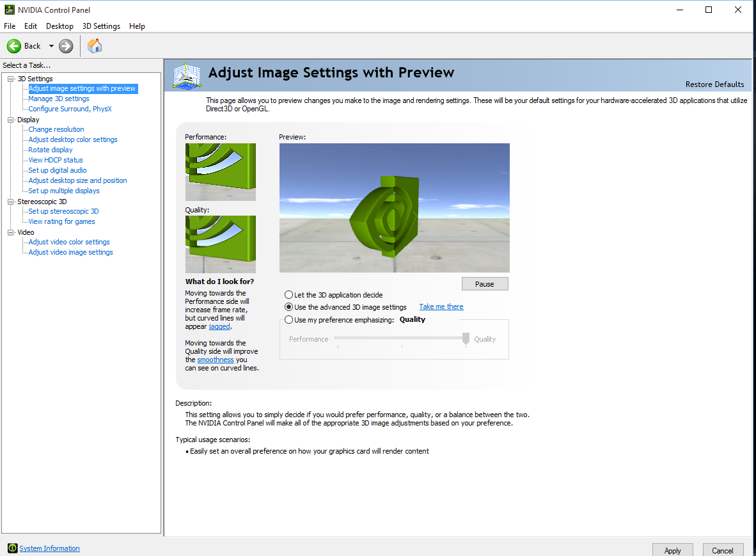
Task: Open Adjust video color settings
Action: 69,242
